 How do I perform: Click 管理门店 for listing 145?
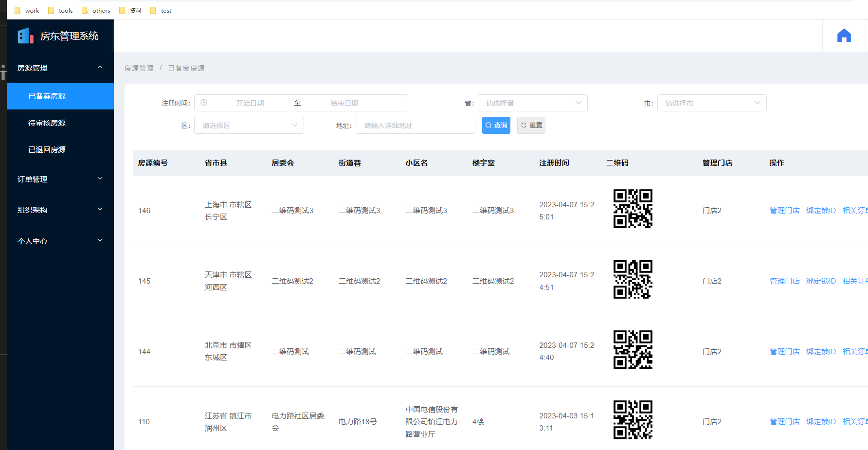click(785, 281)
